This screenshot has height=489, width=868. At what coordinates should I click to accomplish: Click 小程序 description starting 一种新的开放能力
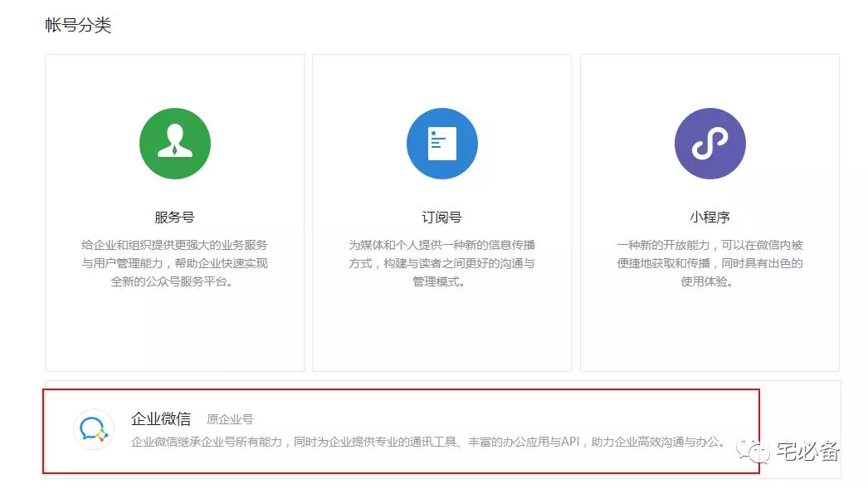(x=710, y=263)
